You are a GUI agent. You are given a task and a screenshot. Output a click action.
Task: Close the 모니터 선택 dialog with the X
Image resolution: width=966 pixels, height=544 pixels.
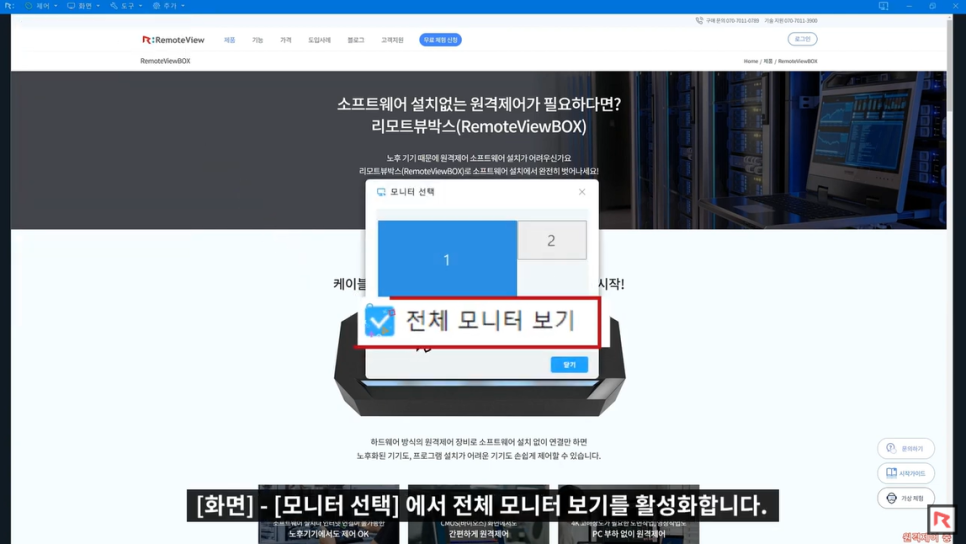coord(582,192)
